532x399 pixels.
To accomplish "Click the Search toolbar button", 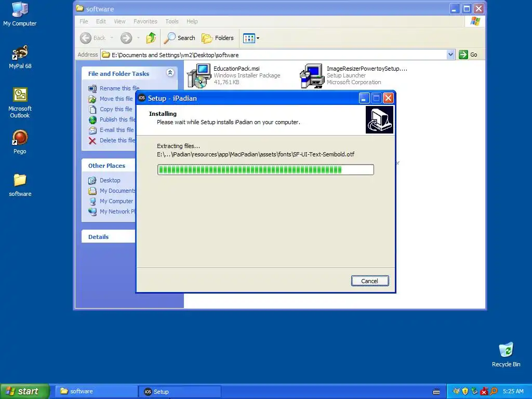I will tap(179, 38).
